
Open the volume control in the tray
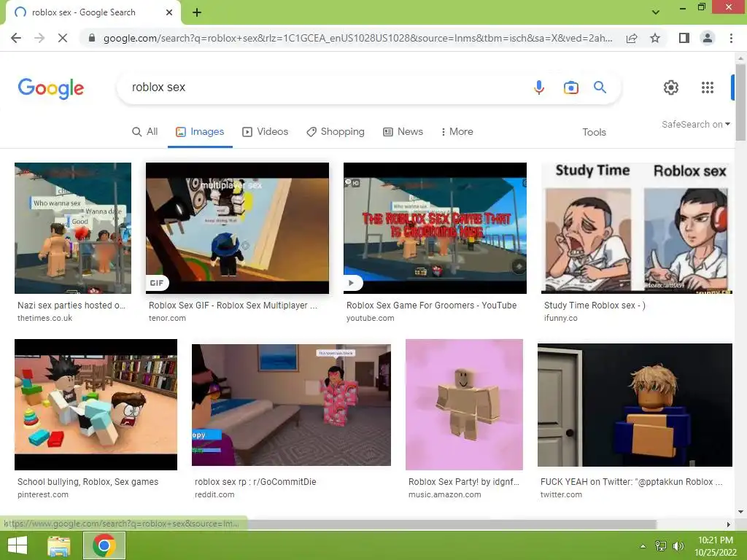pyautogui.click(x=678, y=546)
